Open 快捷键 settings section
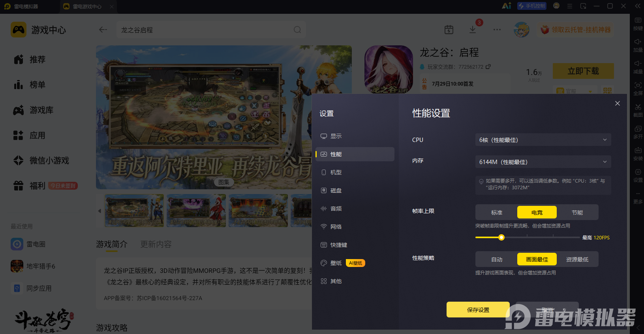Viewport: 644px width, 334px height. click(355, 245)
